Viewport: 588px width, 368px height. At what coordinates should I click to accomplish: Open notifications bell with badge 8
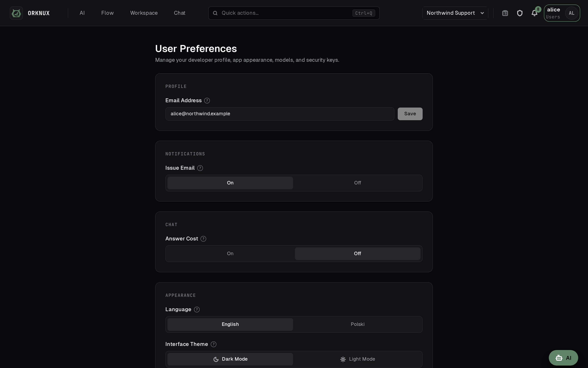tap(534, 13)
